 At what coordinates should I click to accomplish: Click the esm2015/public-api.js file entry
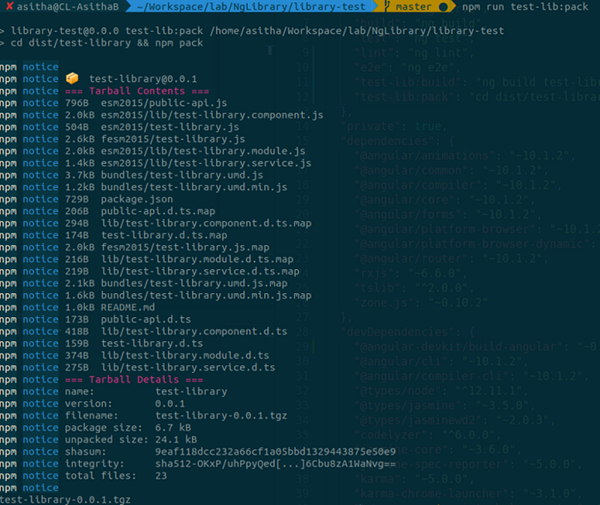[164, 103]
